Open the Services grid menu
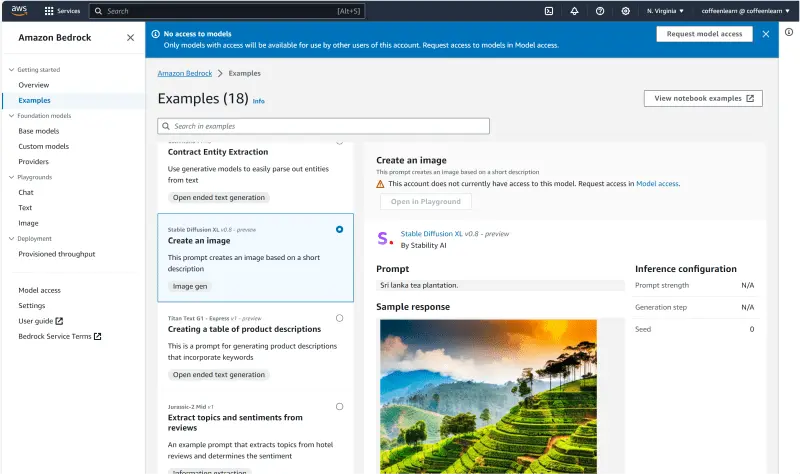 pos(62,11)
